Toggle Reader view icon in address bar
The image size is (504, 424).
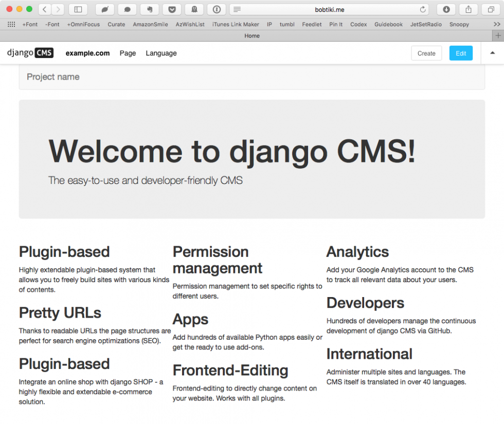(237, 10)
